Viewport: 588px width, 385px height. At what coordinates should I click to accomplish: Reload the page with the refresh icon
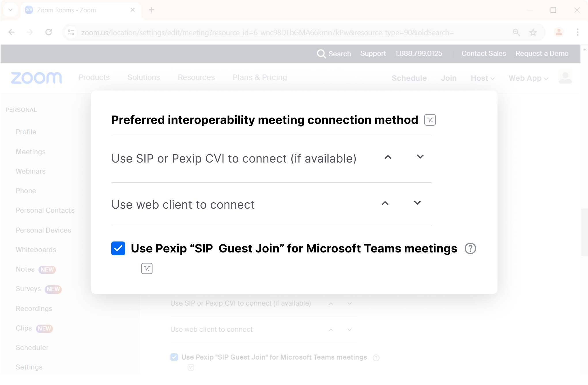tap(49, 32)
